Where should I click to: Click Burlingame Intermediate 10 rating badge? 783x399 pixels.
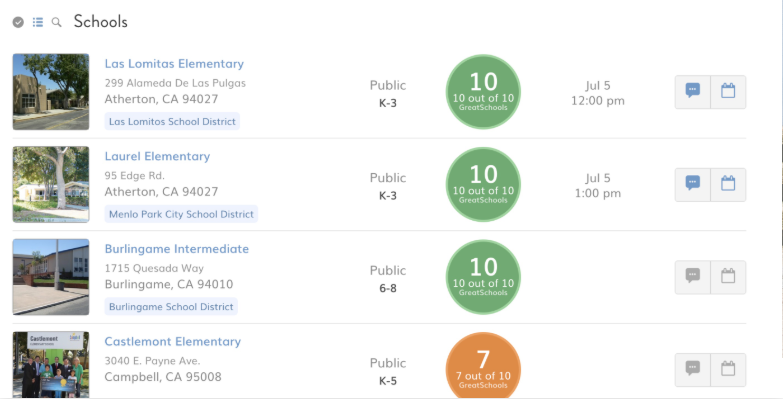[x=483, y=277]
